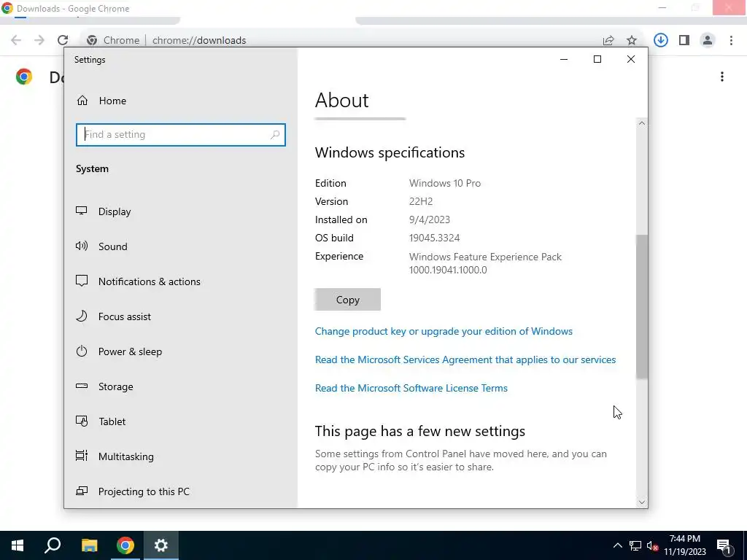The image size is (747, 560).
Task: Open Microsoft Software License Terms link
Action: tap(411, 388)
